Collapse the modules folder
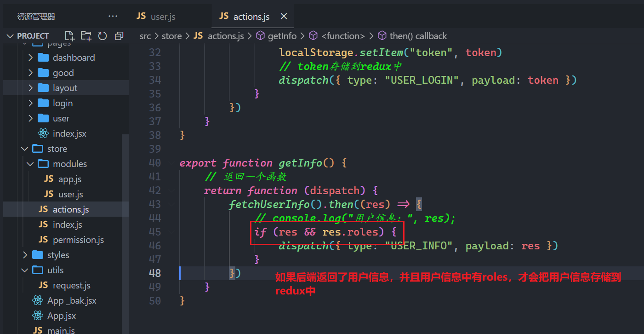 (30, 164)
